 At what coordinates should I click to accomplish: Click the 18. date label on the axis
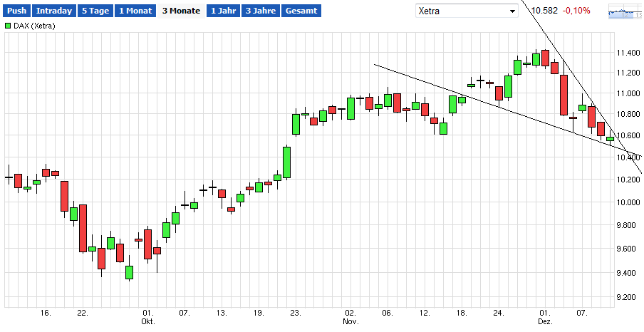[x=461, y=313]
